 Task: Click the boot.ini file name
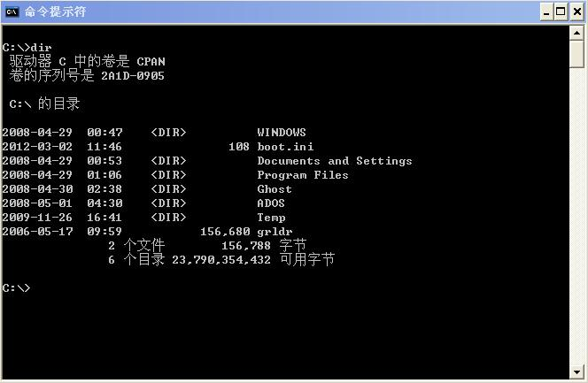pos(285,147)
